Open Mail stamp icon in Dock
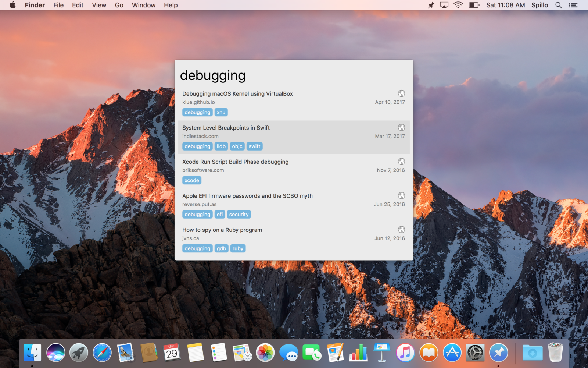The width and height of the screenshot is (588, 368). click(125, 353)
